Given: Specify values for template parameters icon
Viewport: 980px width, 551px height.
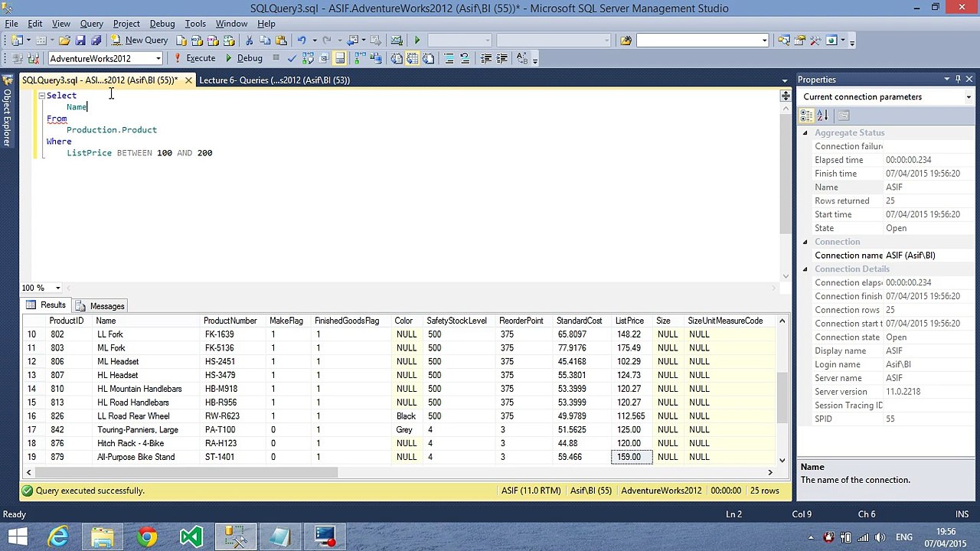Looking at the screenshot, I should [523, 58].
